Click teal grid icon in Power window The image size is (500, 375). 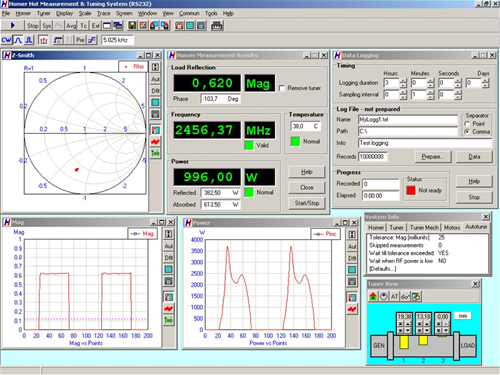[x=352, y=270]
